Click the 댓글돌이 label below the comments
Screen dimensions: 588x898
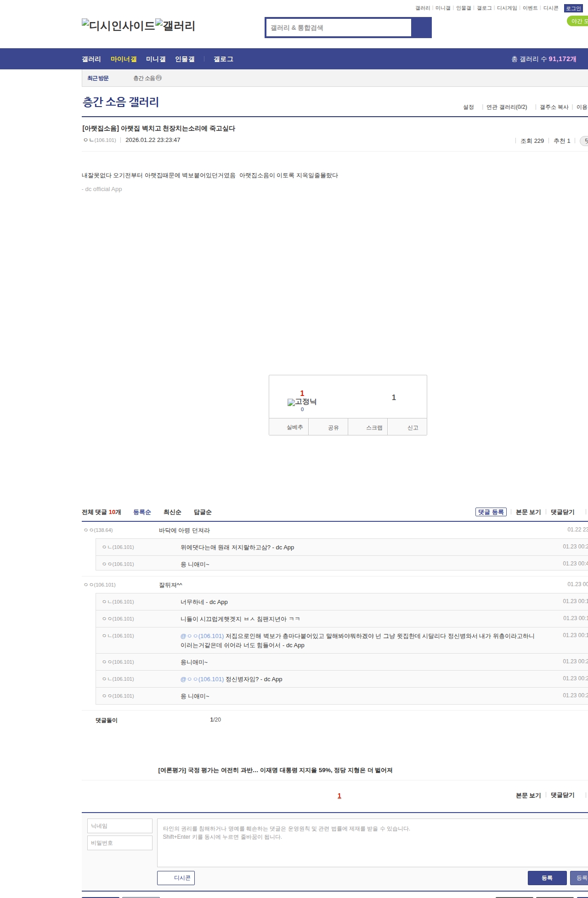point(107,720)
